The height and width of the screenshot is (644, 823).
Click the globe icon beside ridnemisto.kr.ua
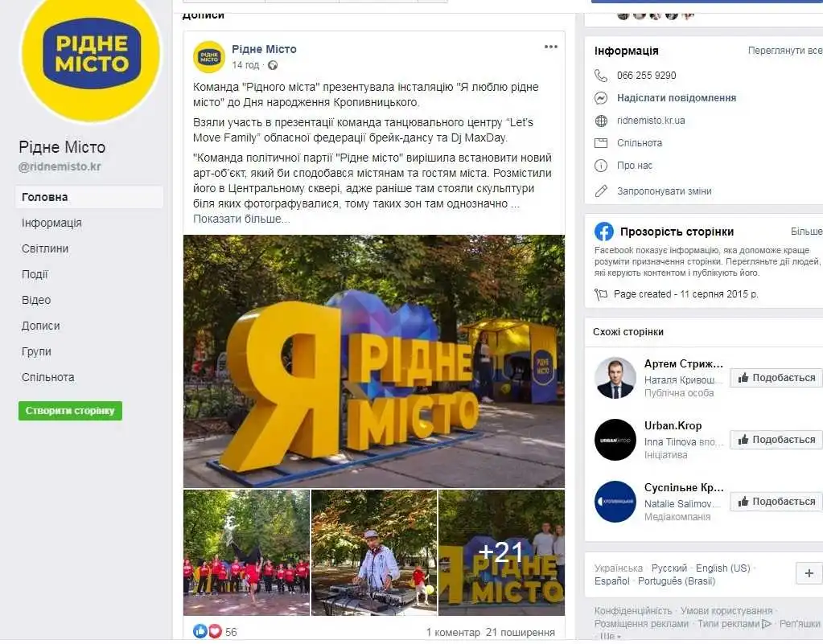[x=601, y=121]
